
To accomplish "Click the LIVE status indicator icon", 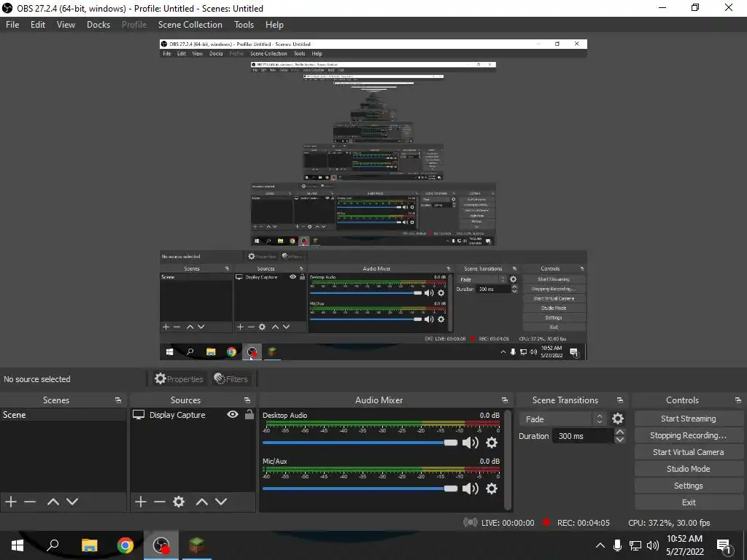I will [471, 522].
